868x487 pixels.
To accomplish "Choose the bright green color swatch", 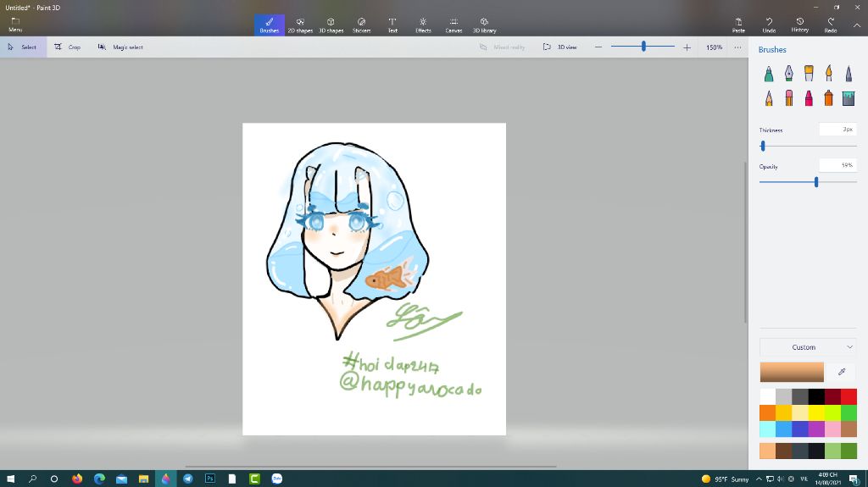I will [849, 412].
